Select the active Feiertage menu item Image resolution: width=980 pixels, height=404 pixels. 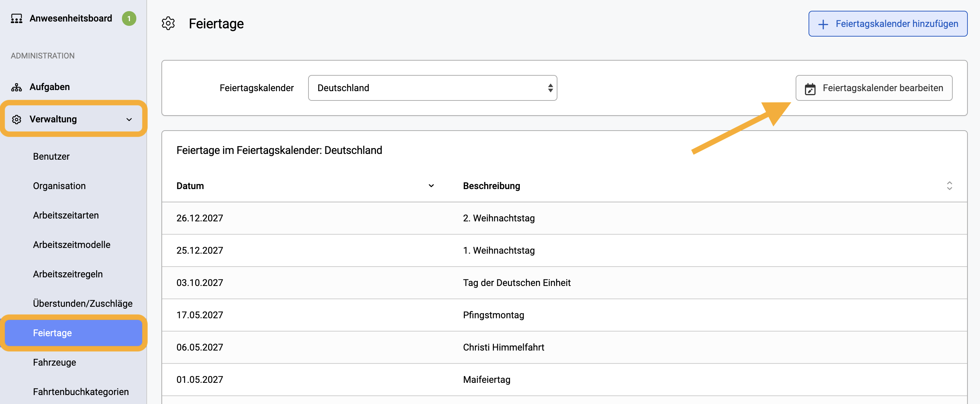click(74, 333)
